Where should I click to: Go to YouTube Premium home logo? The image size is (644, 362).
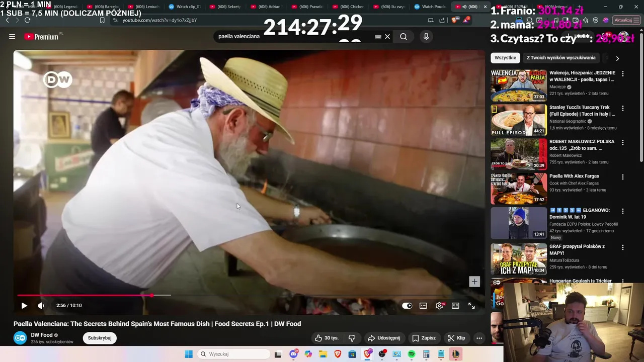pyautogui.click(x=42, y=37)
